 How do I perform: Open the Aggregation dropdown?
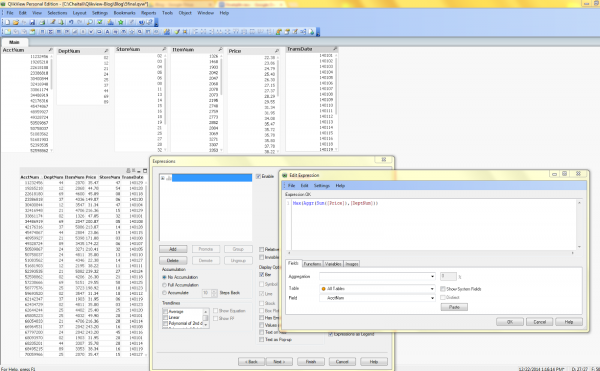click(377, 276)
